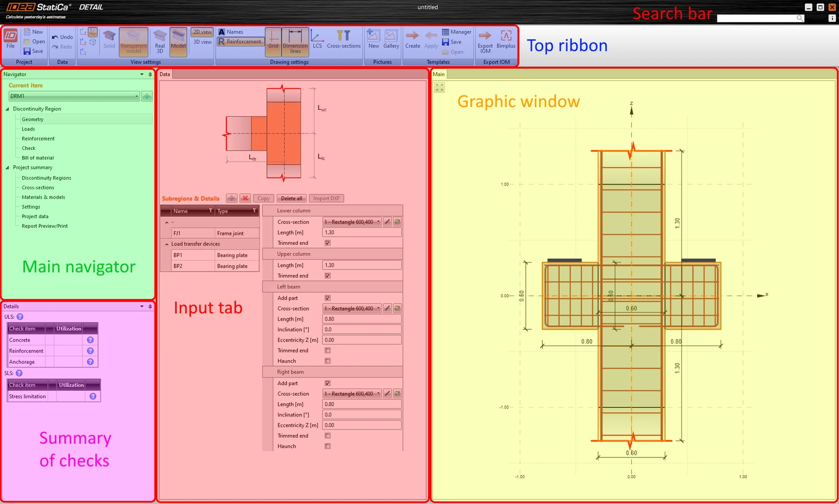This screenshot has height=504, width=839.
Task: Toggle the Grid drawing setting
Action: pos(273,39)
